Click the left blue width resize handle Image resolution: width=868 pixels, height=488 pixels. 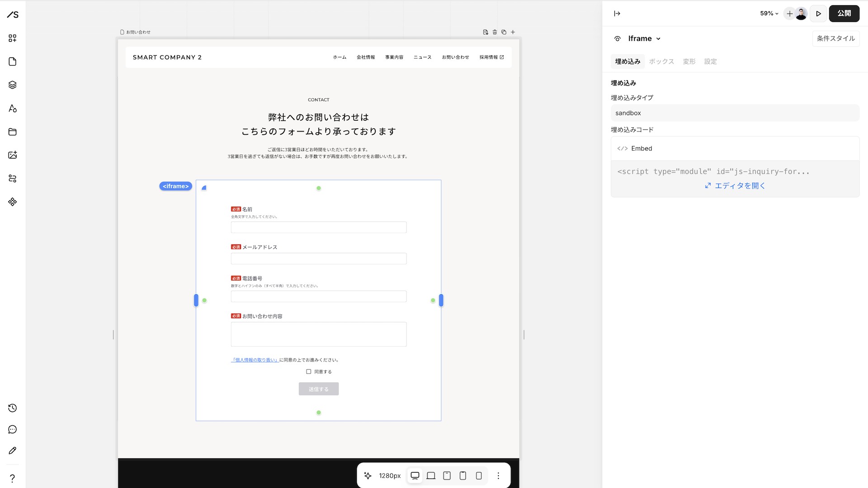tap(196, 300)
